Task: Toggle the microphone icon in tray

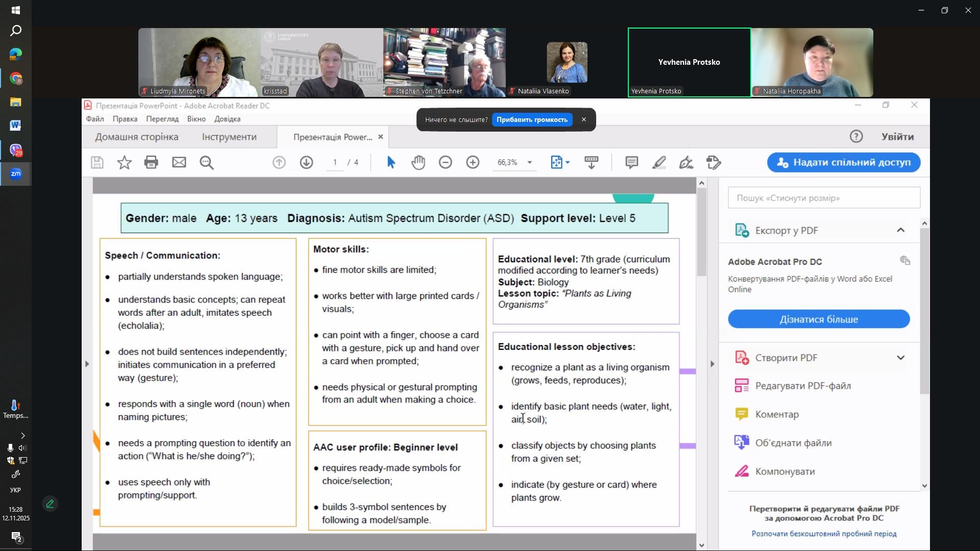Action: point(10,448)
